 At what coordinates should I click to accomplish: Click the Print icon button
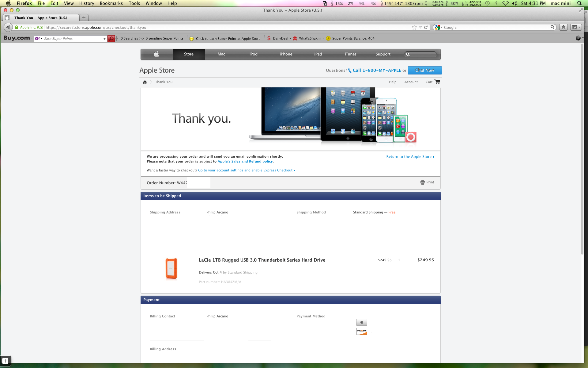click(423, 182)
